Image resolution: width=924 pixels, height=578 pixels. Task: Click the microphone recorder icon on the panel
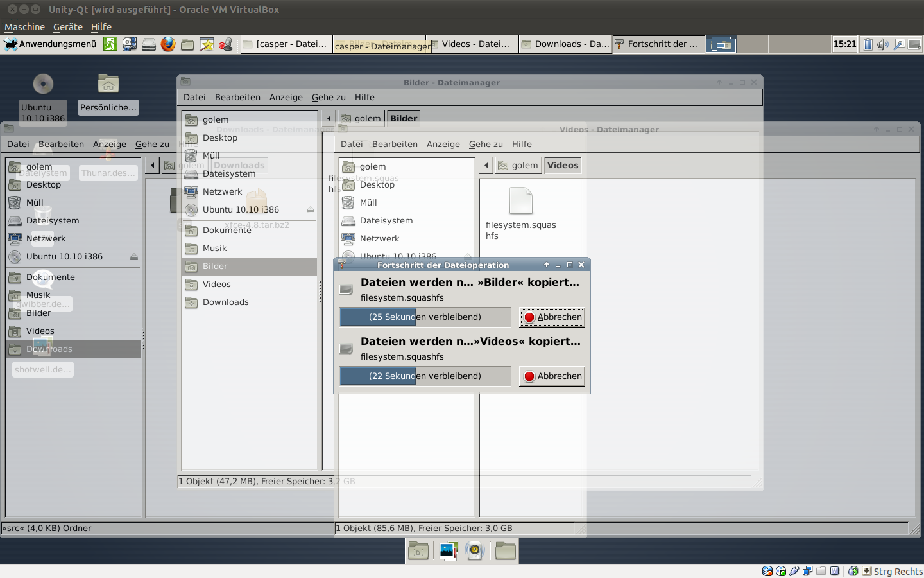coord(226,44)
